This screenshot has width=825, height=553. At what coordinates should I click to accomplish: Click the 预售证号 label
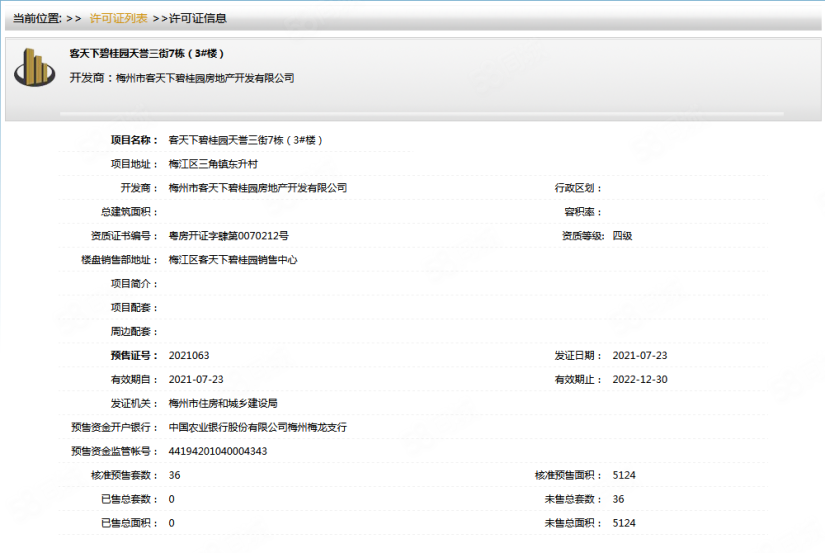tap(134, 355)
